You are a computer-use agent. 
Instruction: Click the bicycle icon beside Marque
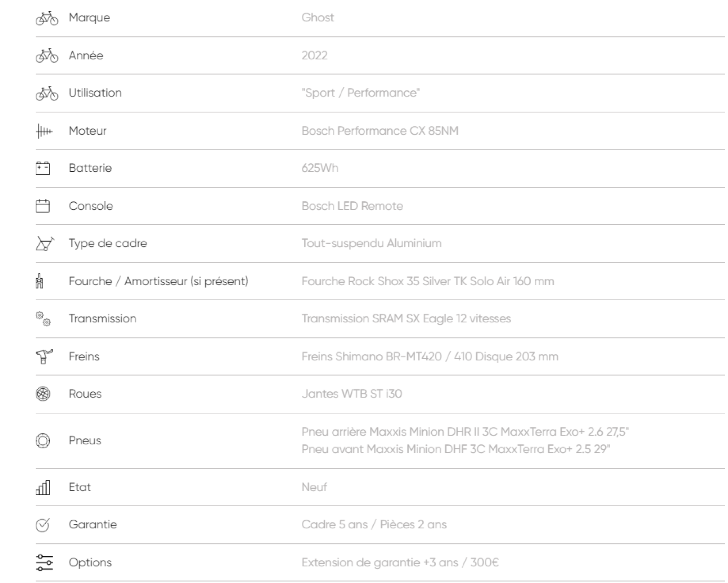(47, 18)
